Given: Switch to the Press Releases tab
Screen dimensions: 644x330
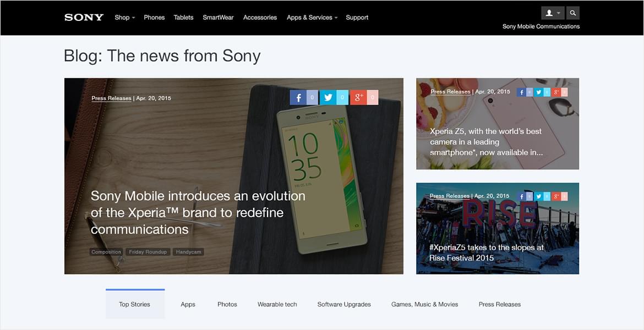Looking at the screenshot, I should [500, 304].
